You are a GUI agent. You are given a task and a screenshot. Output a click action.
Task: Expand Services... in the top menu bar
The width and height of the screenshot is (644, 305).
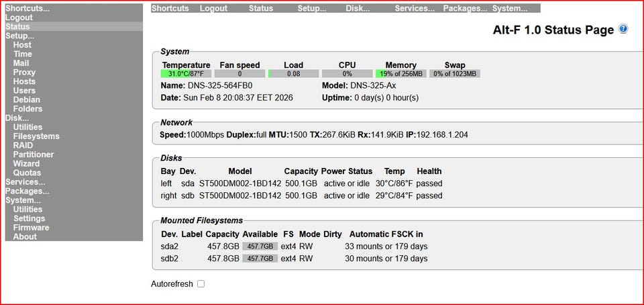point(415,8)
